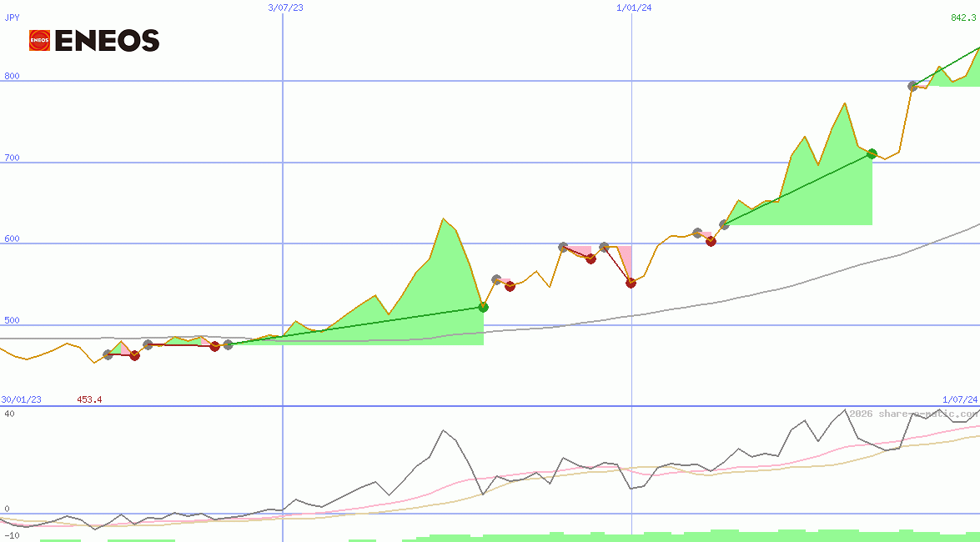The width and height of the screenshot is (980, 542).
Task: Select the red sell marker just below the 600 line
Action: tap(591, 260)
